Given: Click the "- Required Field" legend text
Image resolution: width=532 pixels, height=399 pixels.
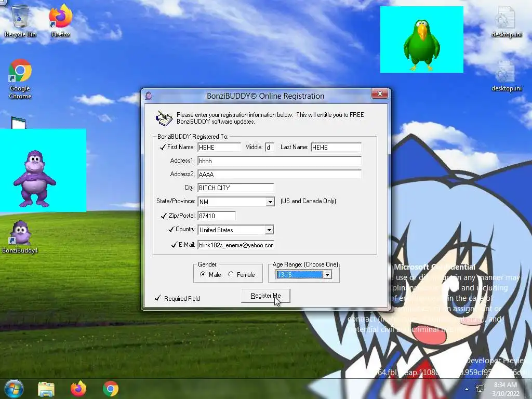Looking at the screenshot, I should click(180, 299).
